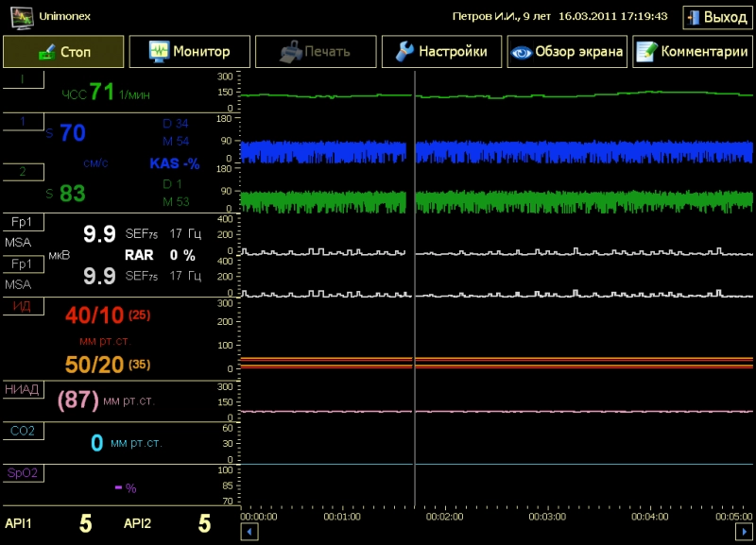The image size is (756, 545).
Task: Click the 00:03:00 timeline mark
Action: coord(548,517)
